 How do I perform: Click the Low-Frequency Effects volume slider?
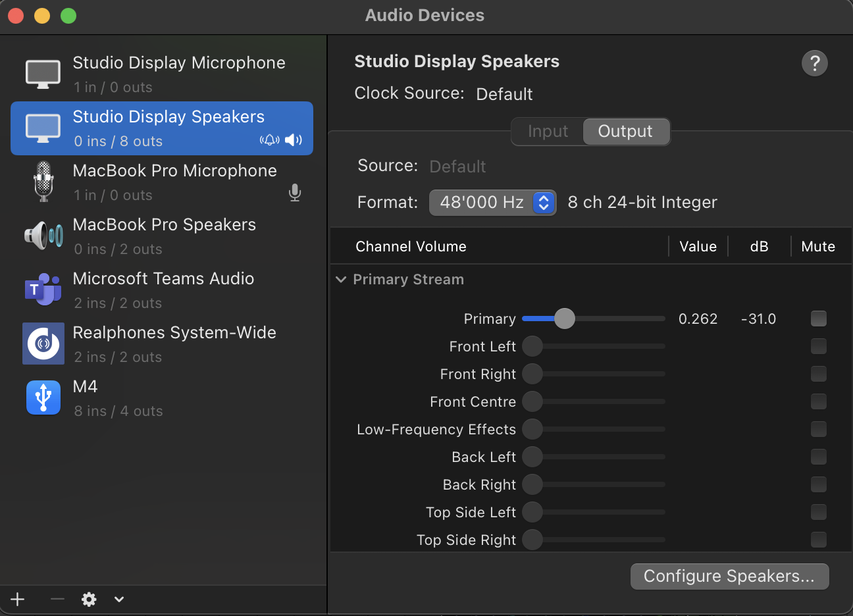[594, 429]
